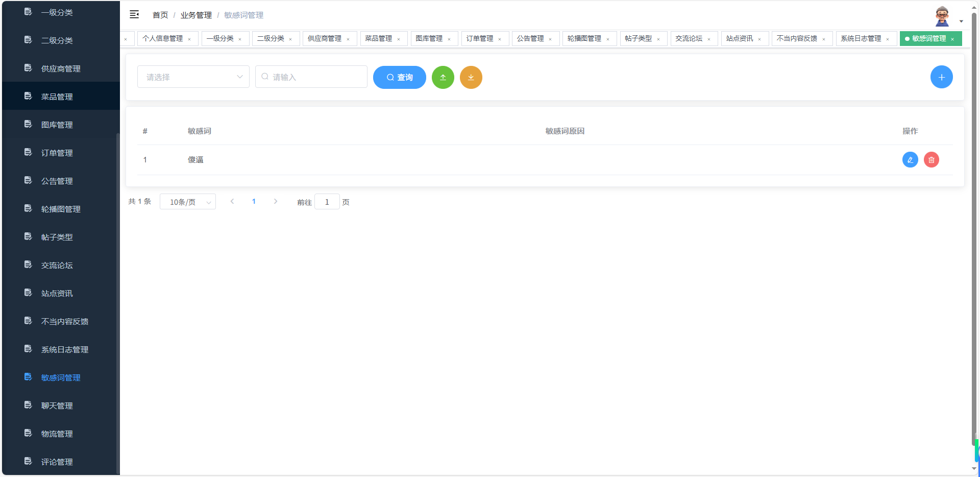
Task: Click the edit pencil icon for row 1
Action: coord(911,159)
